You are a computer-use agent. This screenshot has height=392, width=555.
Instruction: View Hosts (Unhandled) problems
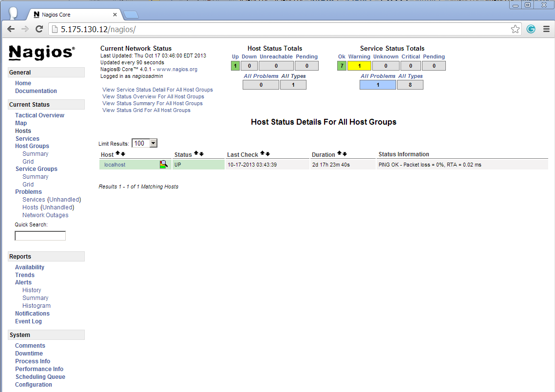(x=48, y=207)
